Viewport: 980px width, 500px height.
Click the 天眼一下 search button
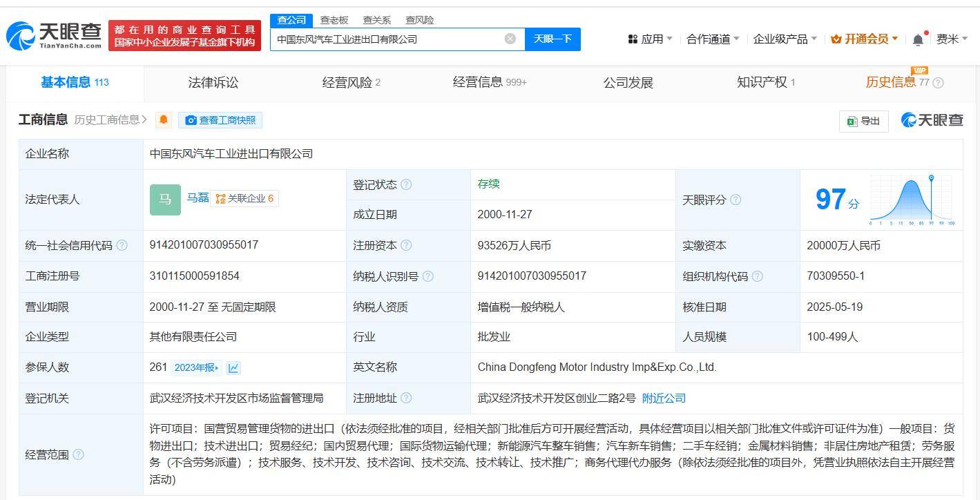coord(553,39)
